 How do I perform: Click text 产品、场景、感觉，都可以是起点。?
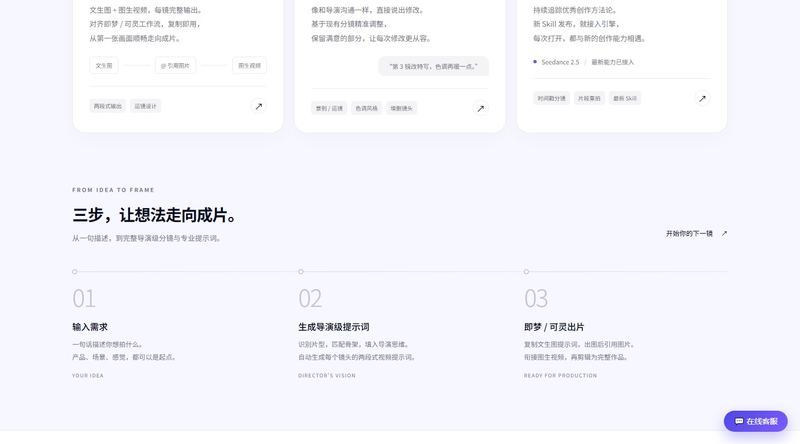tap(124, 357)
